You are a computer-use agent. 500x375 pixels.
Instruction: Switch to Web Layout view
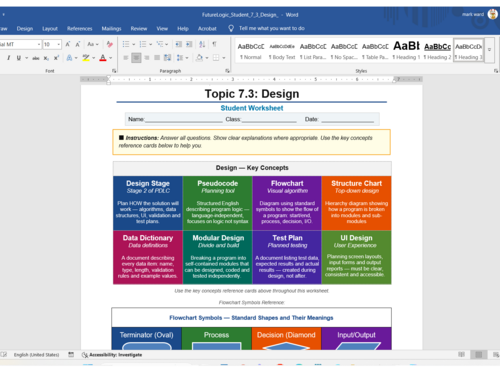[x=496, y=354]
